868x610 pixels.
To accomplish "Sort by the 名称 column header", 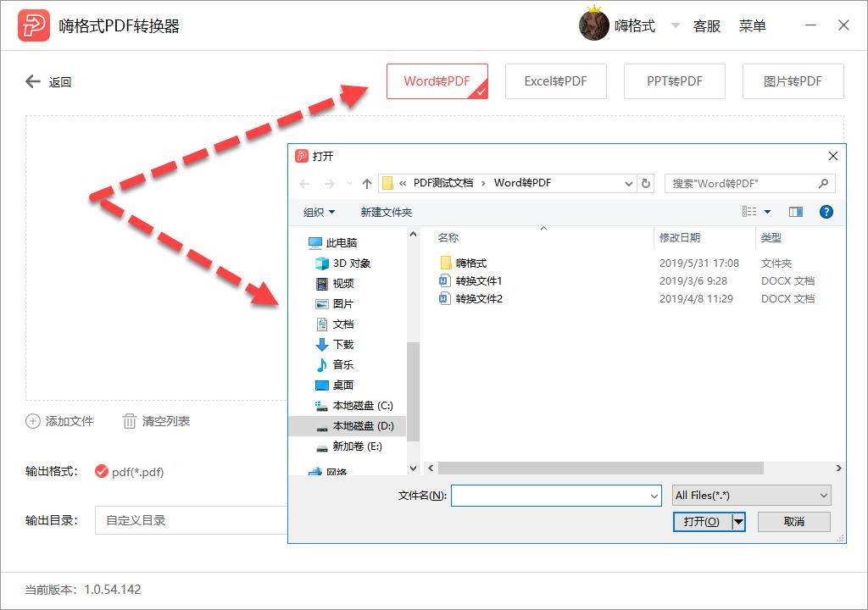I will pos(448,237).
